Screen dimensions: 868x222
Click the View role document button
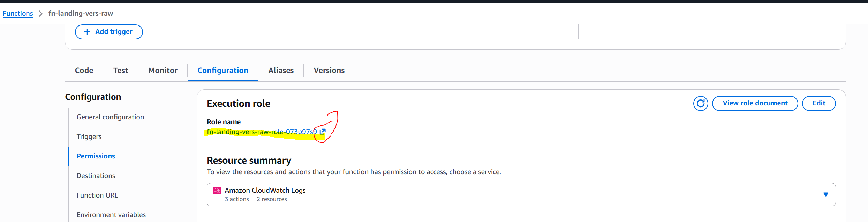pyautogui.click(x=755, y=103)
